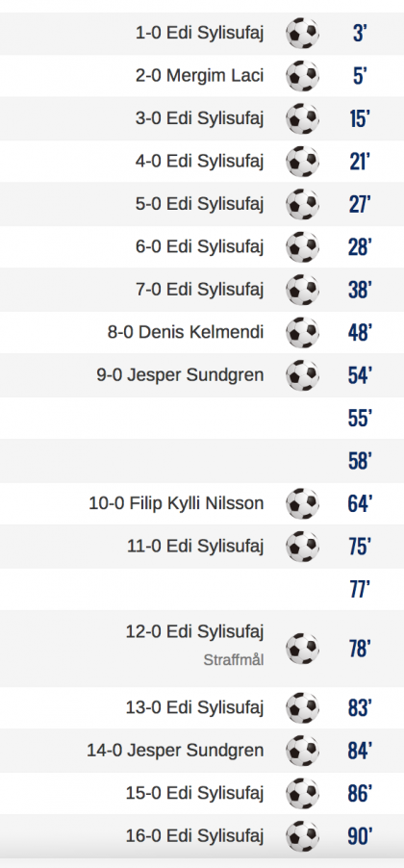Click ball icon for the 16-0 goal

pyautogui.click(x=302, y=836)
